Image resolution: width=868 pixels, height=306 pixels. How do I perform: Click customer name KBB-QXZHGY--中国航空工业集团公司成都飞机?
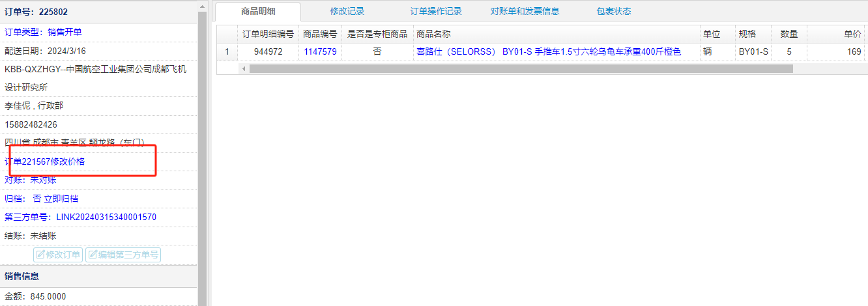point(95,69)
